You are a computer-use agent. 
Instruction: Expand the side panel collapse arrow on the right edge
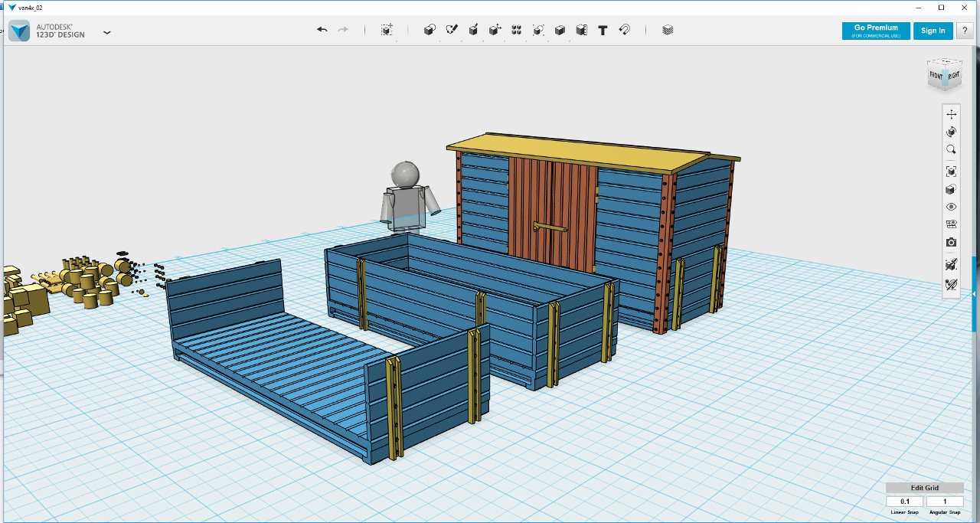(x=975, y=294)
